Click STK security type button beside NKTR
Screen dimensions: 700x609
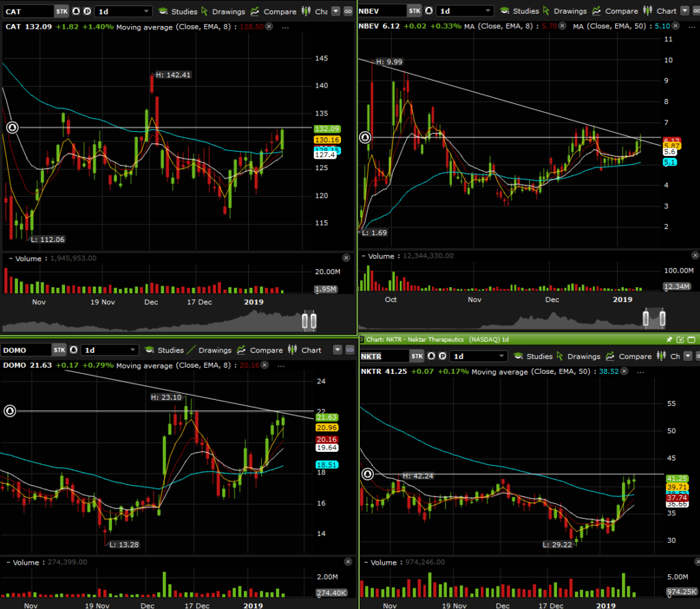[417, 356]
